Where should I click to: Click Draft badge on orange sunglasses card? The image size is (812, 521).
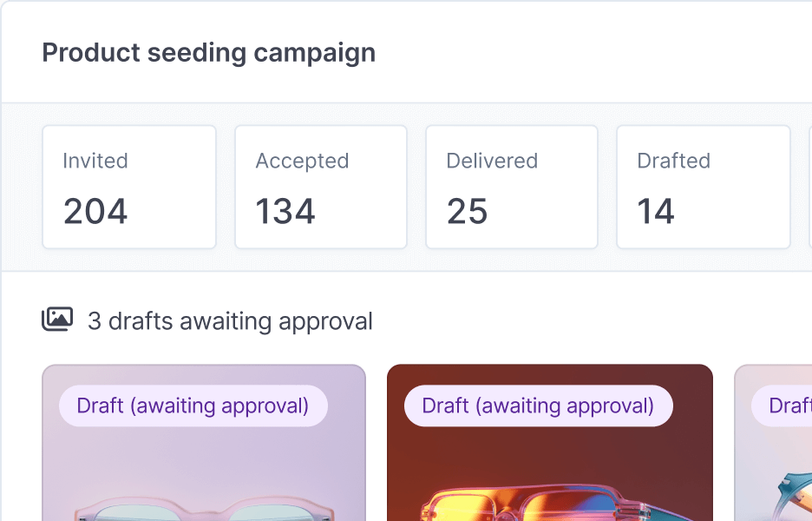(538, 406)
